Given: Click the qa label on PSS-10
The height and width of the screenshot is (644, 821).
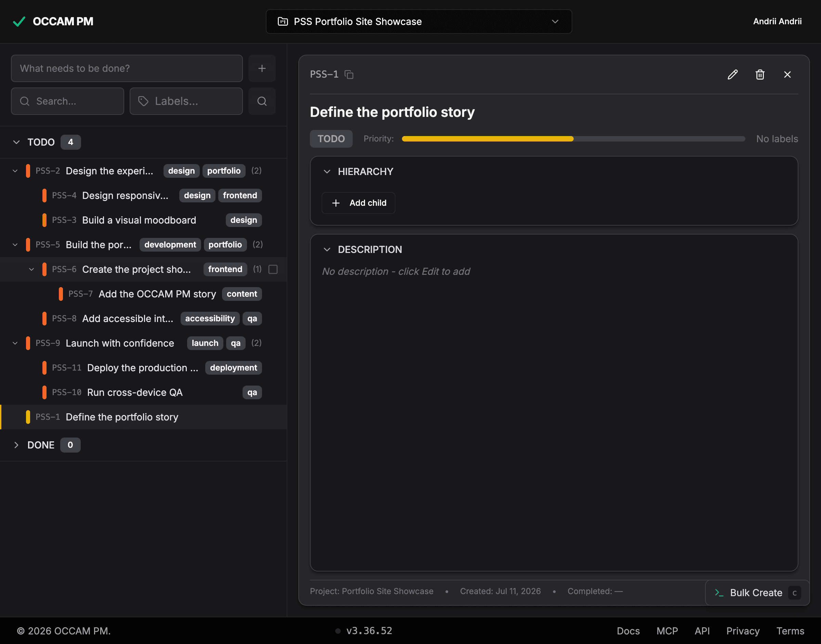Looking at the screenshot, I should point(252,392).
